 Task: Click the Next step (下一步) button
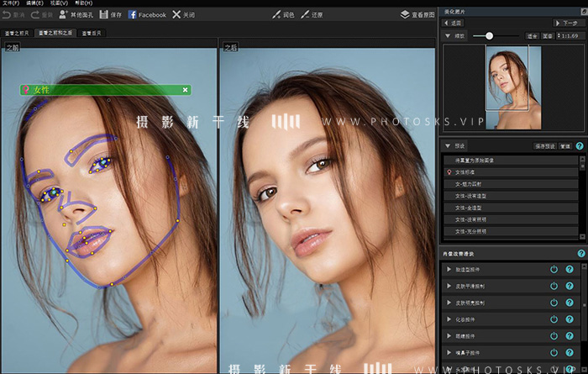click(x=567, y=23)
